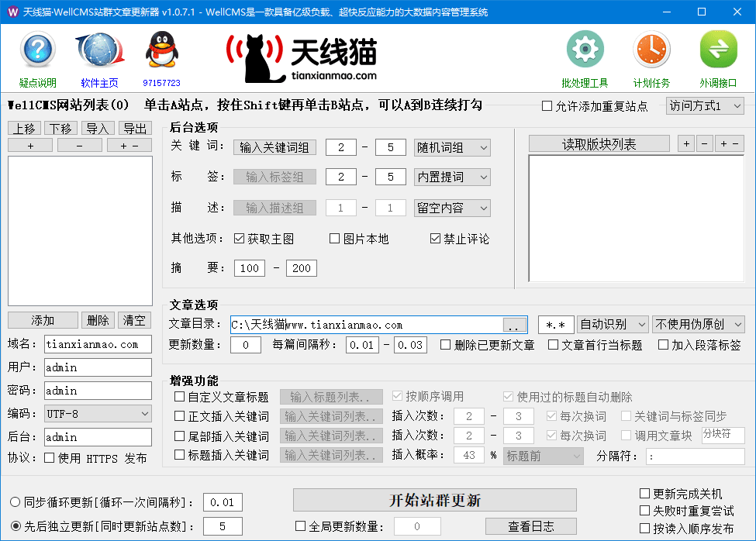Click the 更新数量 input field
Viewport: 756px width, 541px height.
(x=246, y=345)
